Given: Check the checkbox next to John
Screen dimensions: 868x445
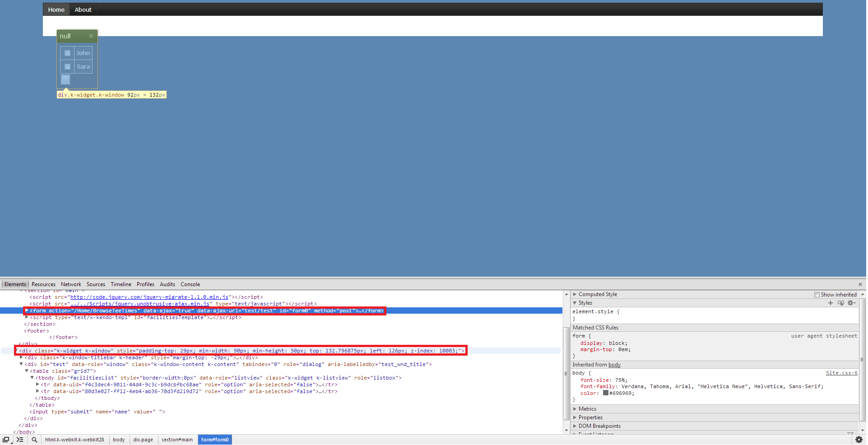Looking at the screenshot, I should point(67,53).
